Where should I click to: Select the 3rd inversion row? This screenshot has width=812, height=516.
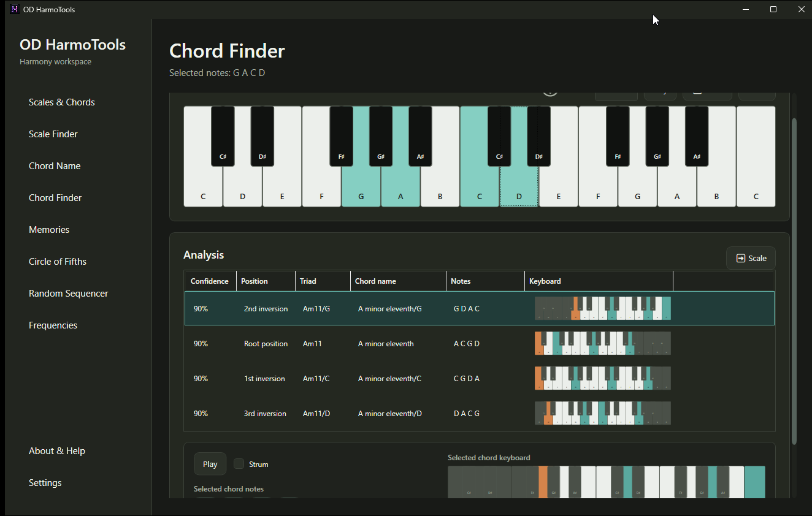click(x=480, y=414)
